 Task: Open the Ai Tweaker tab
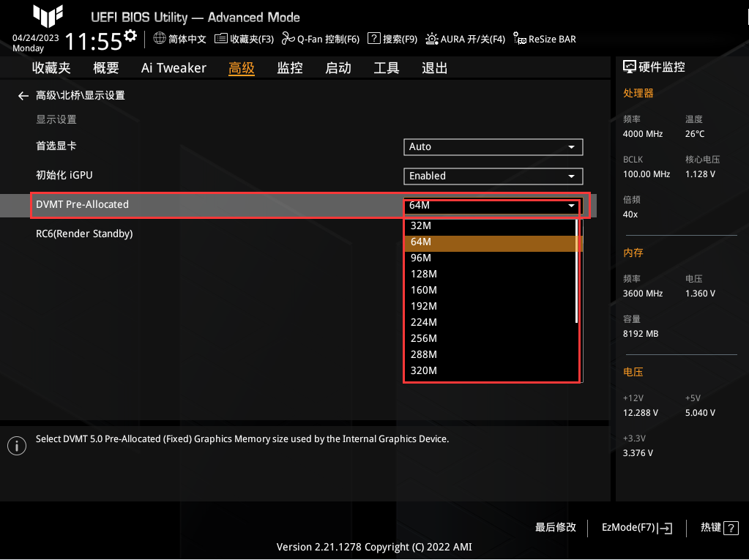coord(174,68)
